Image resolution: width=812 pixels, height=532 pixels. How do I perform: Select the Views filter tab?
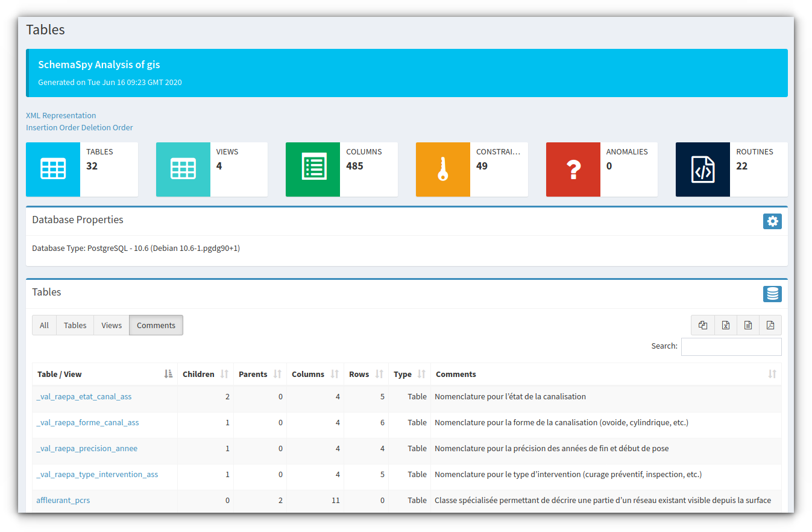112,325
